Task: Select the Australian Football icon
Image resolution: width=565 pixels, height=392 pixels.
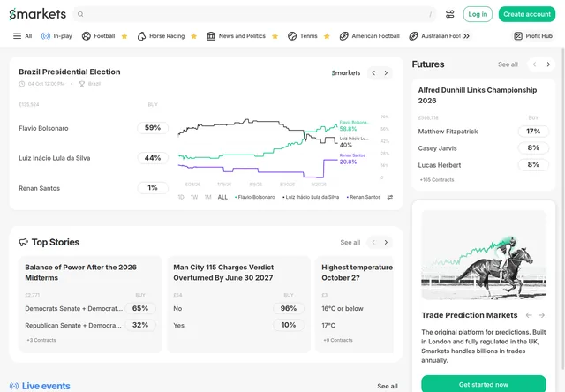Action: tap(413, 36)
